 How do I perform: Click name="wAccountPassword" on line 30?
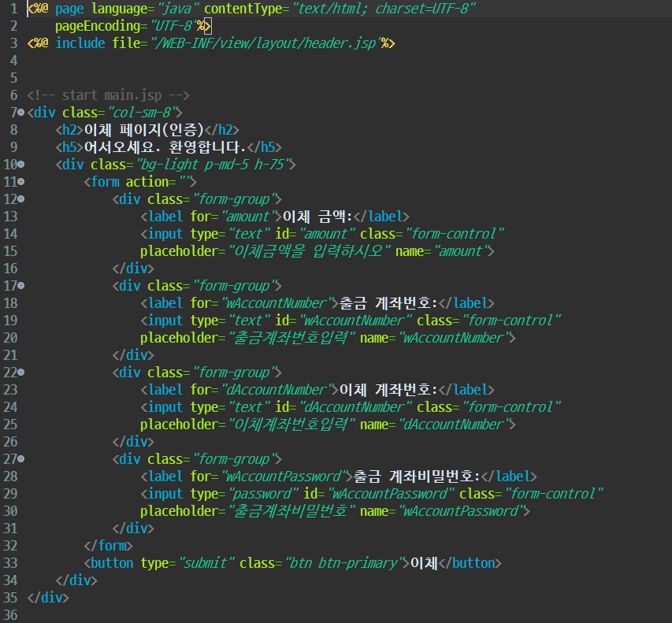(x=442, y=510)
